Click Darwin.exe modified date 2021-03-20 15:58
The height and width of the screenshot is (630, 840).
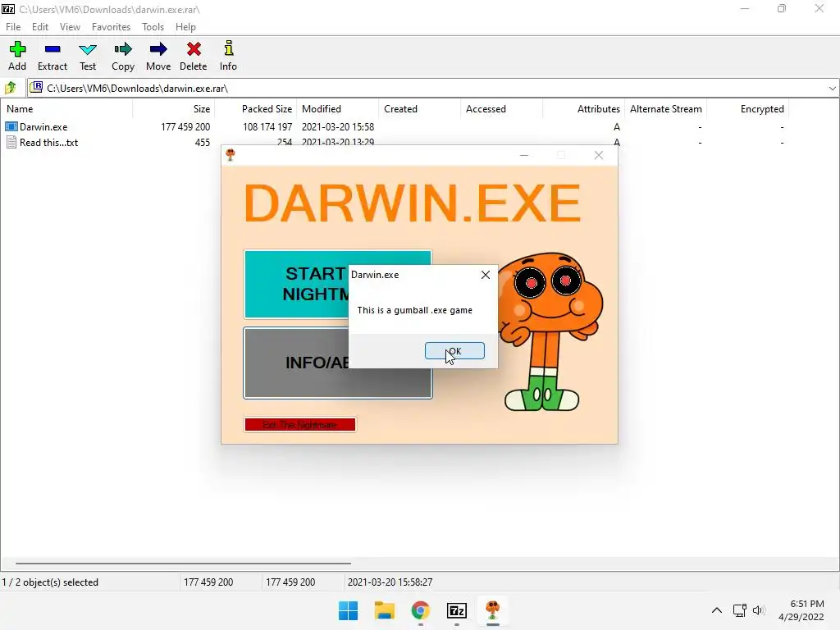[x=337, y=127]
